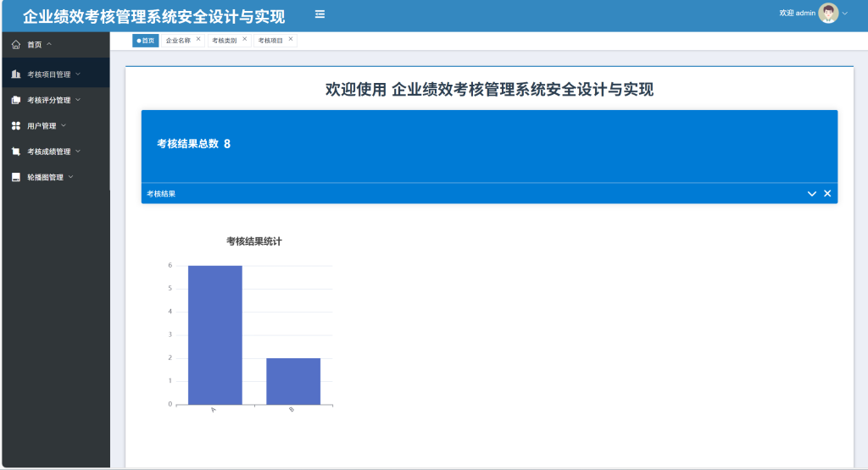Click the 用户管理 sidebar icon
This screenshot has height=470, width=868.
click(16, 126)
